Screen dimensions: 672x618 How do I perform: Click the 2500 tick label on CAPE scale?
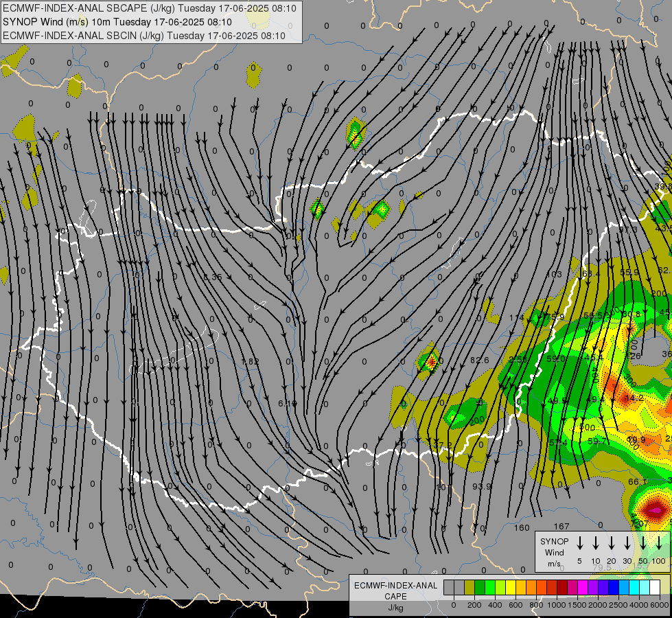618,605
